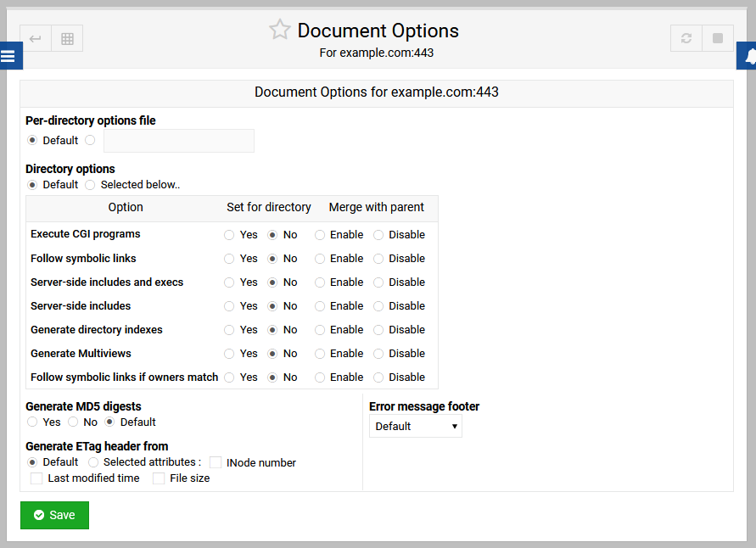Viewport: 756px width, 548px height.
Task: Tick the INode number checkbox
Action: [x=216, y=462]
